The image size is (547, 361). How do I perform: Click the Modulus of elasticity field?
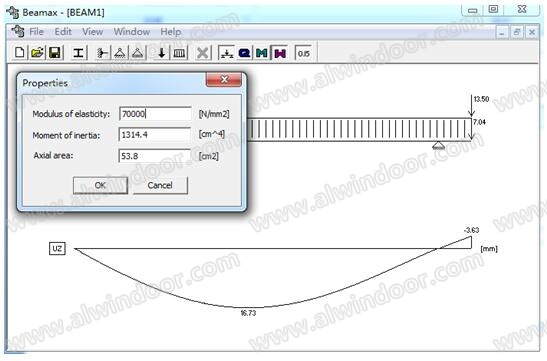(155, 114)
